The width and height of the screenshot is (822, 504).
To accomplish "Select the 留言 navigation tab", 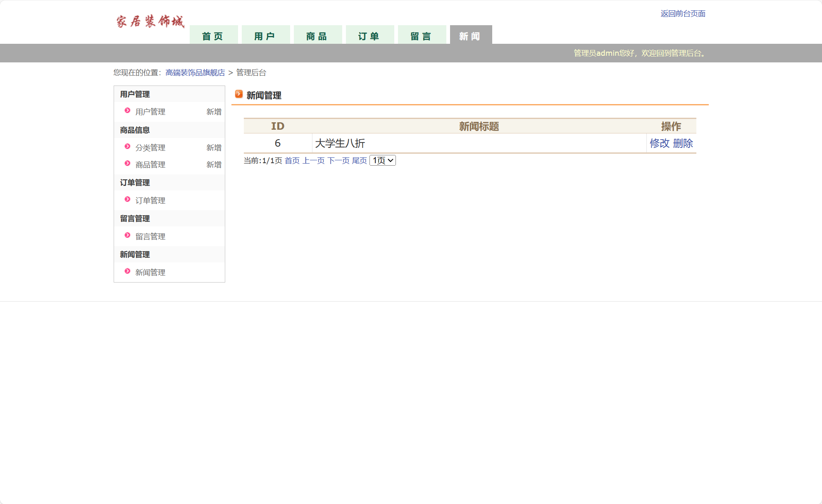I will coord(422,36).
